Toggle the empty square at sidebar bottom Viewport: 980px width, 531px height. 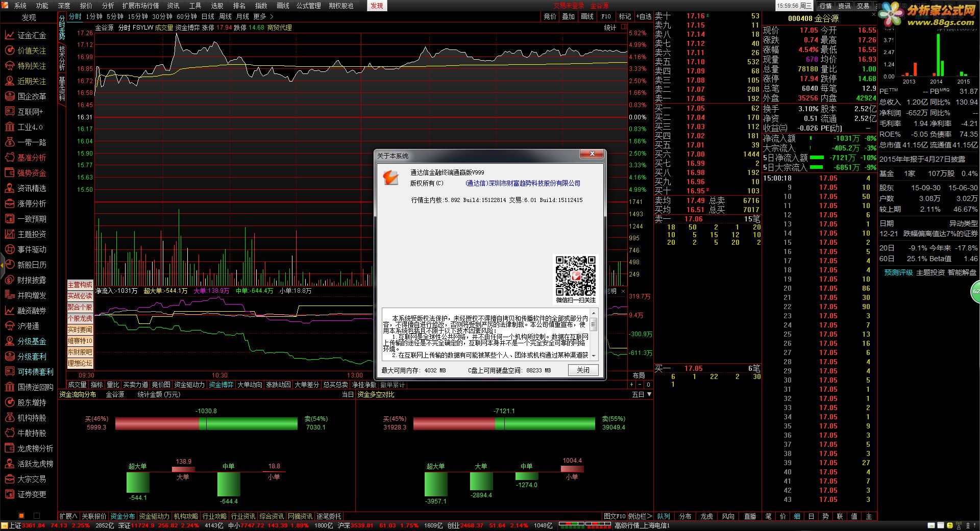pos(37,516)
